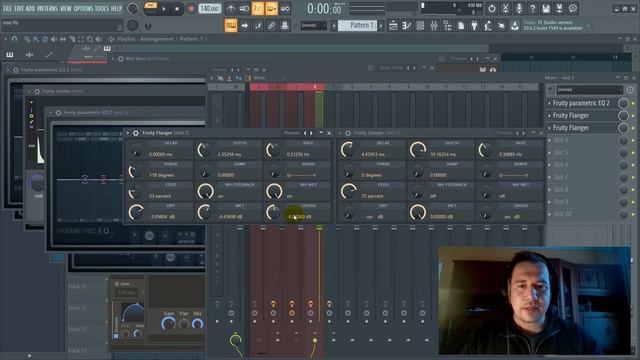Open the EDIT menu

pyautogui.click(x=19, y=8)
